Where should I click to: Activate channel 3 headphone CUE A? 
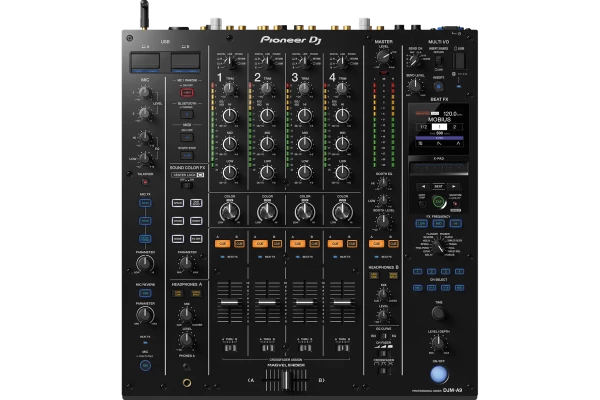pos(297,243)
